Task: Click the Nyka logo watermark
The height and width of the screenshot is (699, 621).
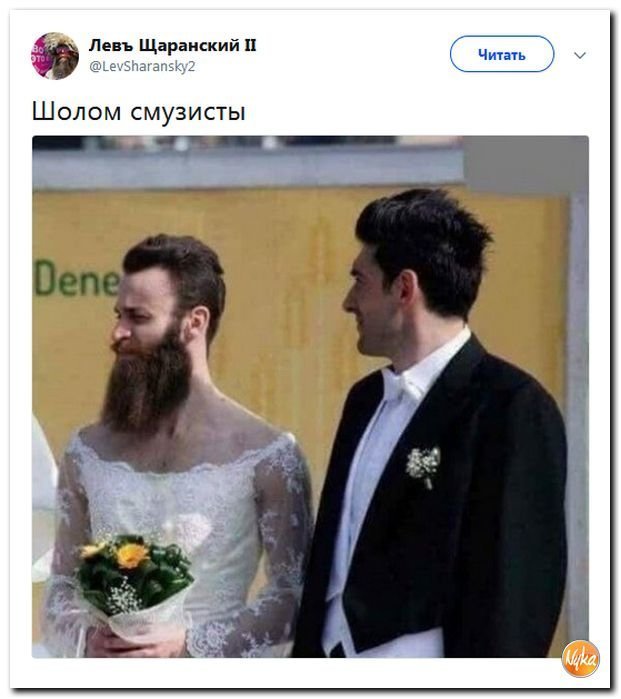Action: coord(580,658)
